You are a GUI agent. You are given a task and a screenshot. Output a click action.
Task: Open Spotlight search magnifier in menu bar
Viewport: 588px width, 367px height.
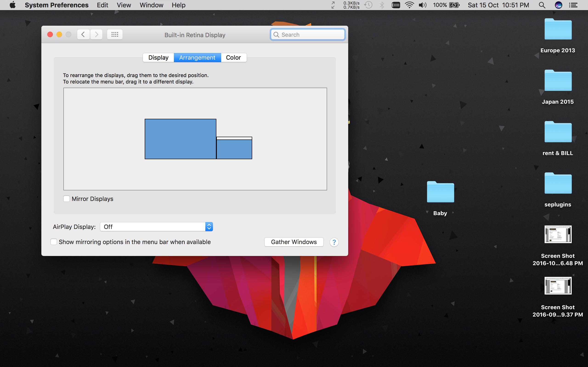[x=542, y=5]
